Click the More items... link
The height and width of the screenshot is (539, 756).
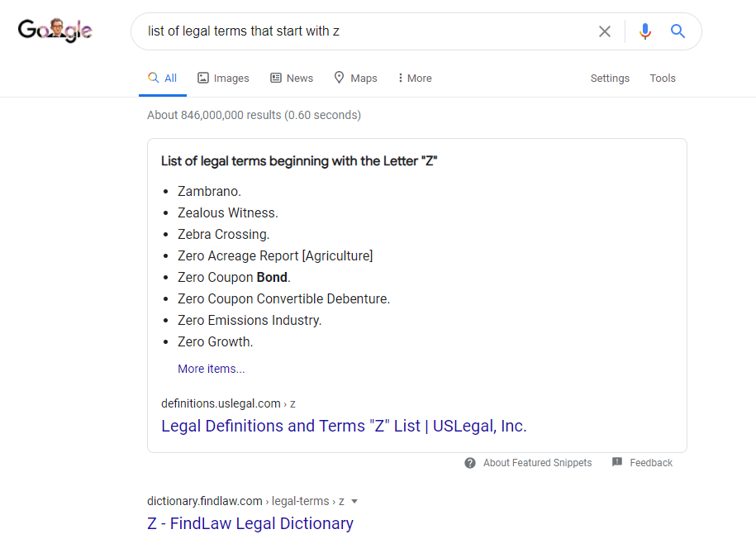tap(212, 369)
